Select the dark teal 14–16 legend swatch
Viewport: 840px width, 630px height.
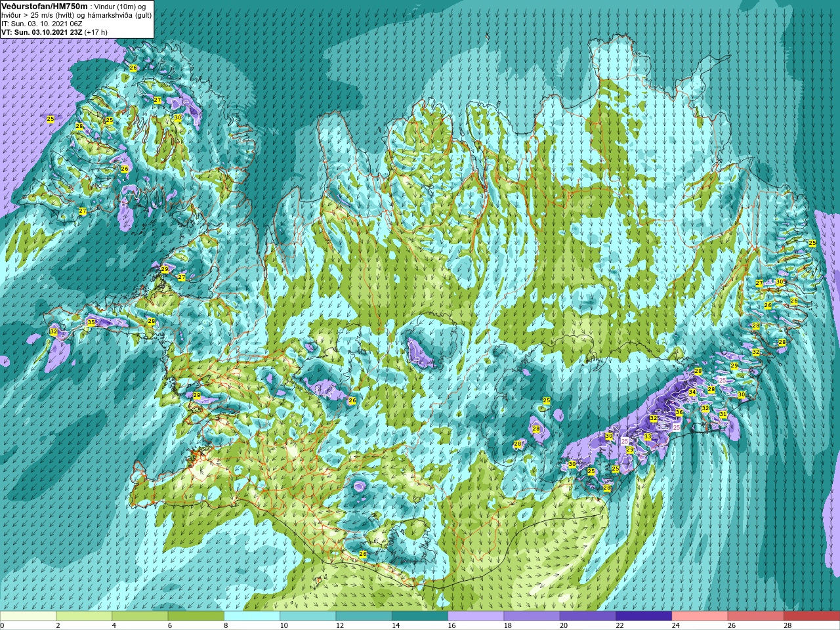420,616
